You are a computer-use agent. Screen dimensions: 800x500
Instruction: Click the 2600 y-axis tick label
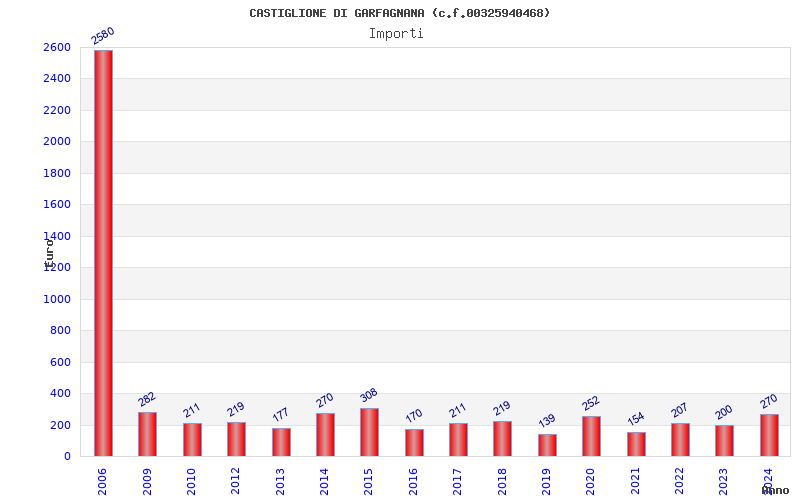point(57,47)
